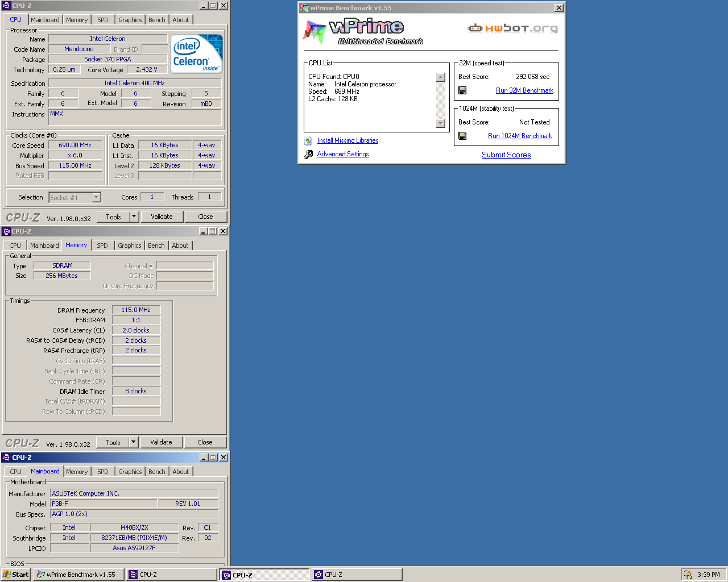
Task: Click CPU List scrollbar up arrow
Action: [441, 77]
